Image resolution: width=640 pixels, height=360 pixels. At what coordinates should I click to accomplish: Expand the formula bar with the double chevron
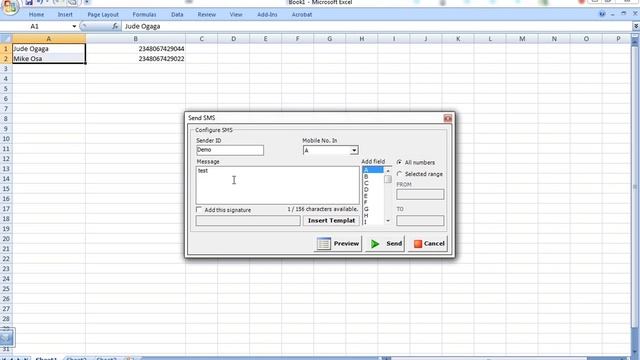pos(636,26)
